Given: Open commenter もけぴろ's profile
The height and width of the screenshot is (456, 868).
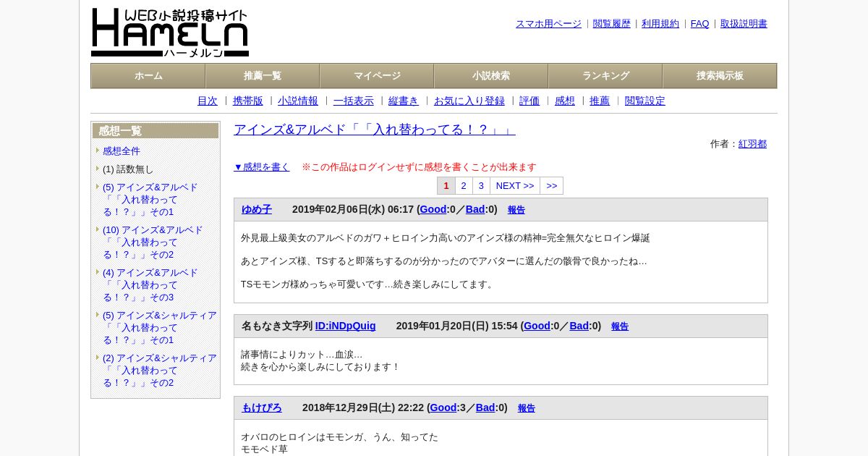Looking at the screenshot, I should [x=262, y=408].
